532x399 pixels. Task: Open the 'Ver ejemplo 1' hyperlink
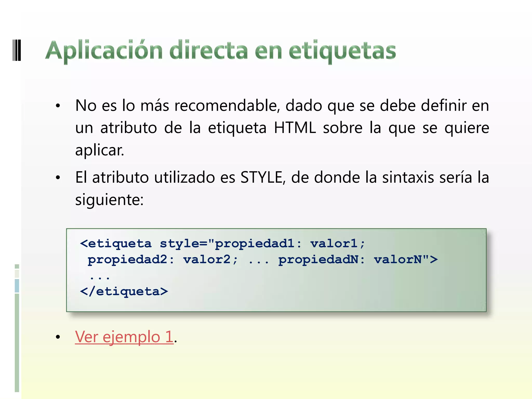[x=124, y=337]
